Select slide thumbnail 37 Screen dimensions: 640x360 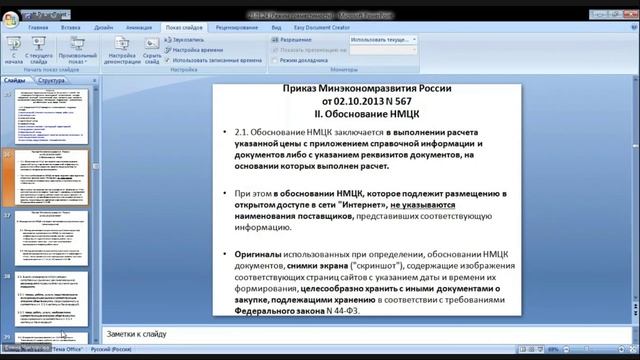click(51, 238)
